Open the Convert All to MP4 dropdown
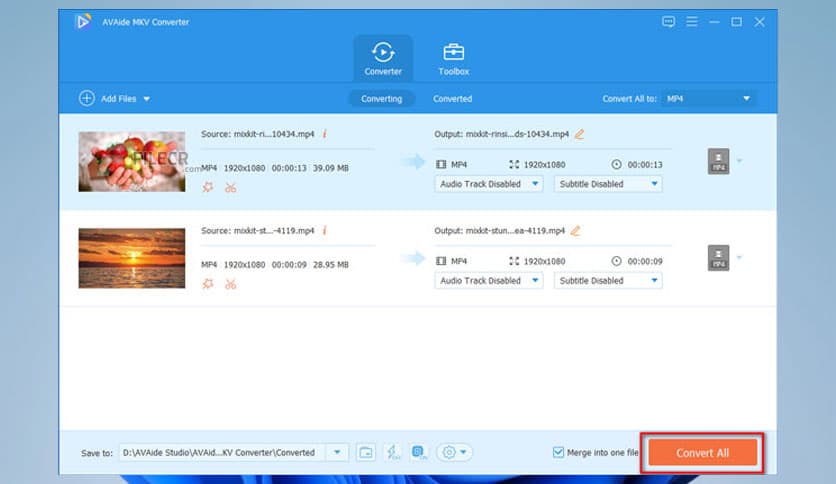This screenshot has width=836, height=484. coord(709,99)
